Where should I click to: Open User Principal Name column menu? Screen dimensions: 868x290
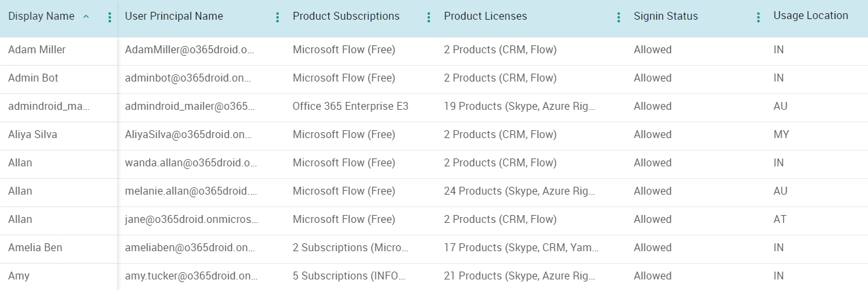pyautogui.click(x=277, y=18)
